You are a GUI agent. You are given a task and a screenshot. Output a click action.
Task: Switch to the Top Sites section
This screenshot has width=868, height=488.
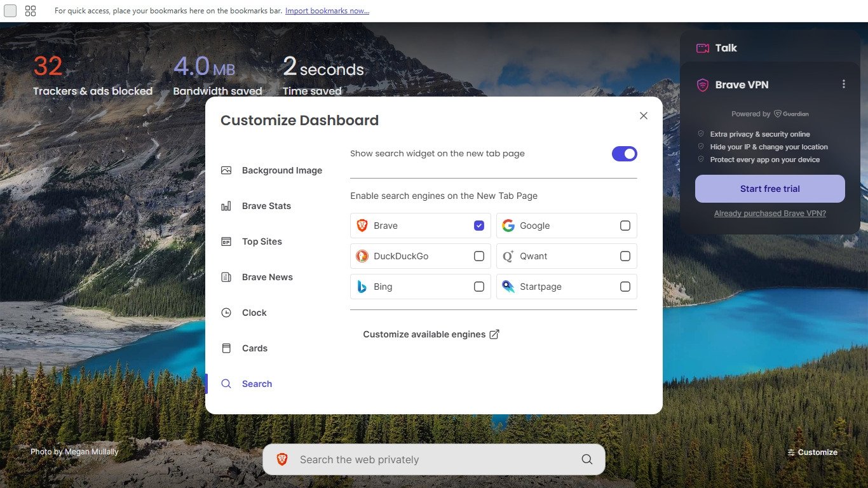pyautogui.click(x=251, y=241)
